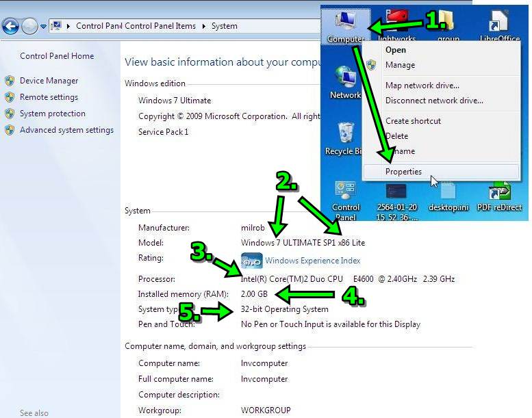The width and height of the screenshot is (532, 418).
Task: Select group folder desktop icon
Action: [448, 27]
